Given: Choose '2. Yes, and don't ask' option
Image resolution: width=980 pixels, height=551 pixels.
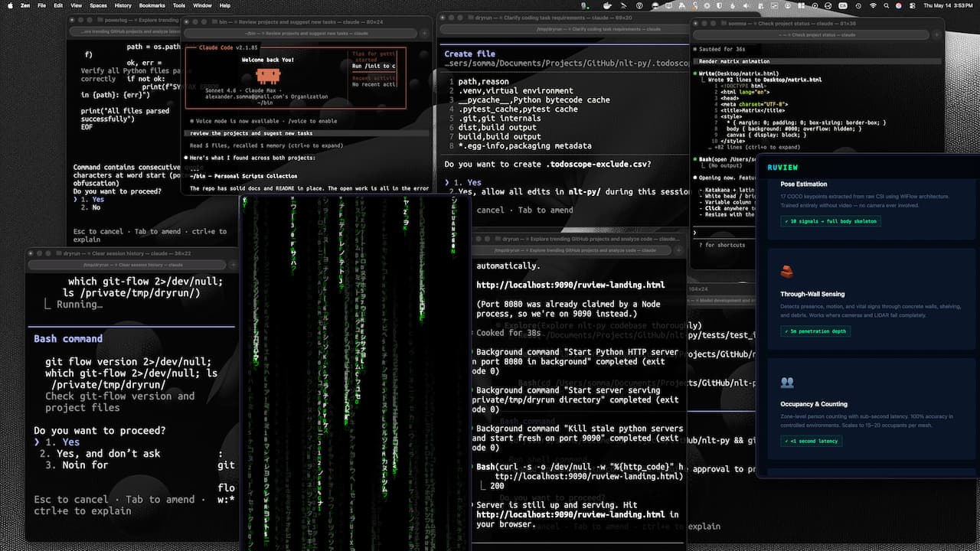Looking at the screenshot, I should coord(100,453).
